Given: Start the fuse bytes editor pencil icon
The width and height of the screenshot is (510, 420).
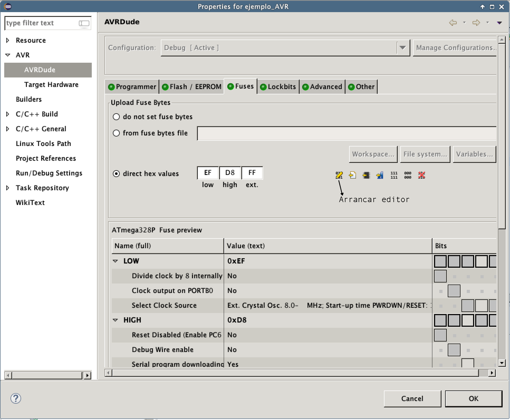Looking at the screenshot, I should tap(339, 175).
